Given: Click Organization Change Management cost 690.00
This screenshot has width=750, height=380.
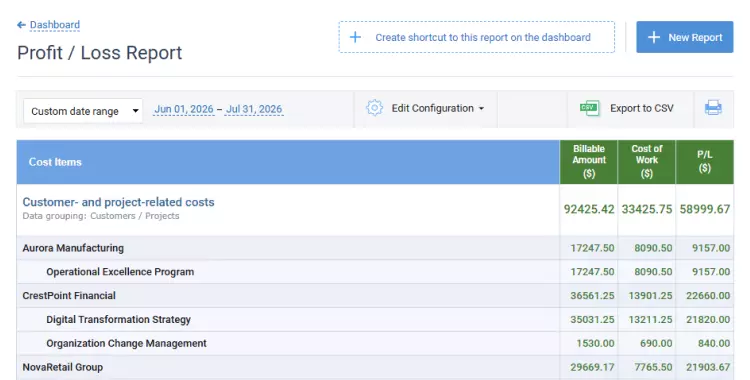Looking at the screenshot, I should pos(656,344).
